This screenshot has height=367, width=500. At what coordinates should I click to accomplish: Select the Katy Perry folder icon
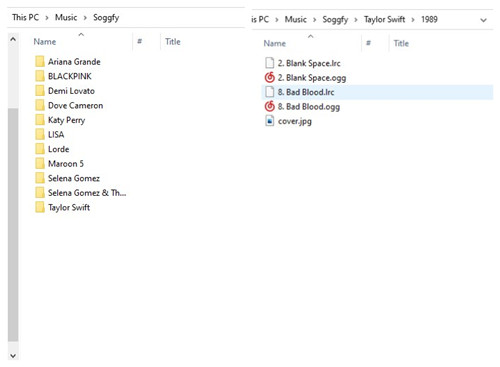pos(40,120)
